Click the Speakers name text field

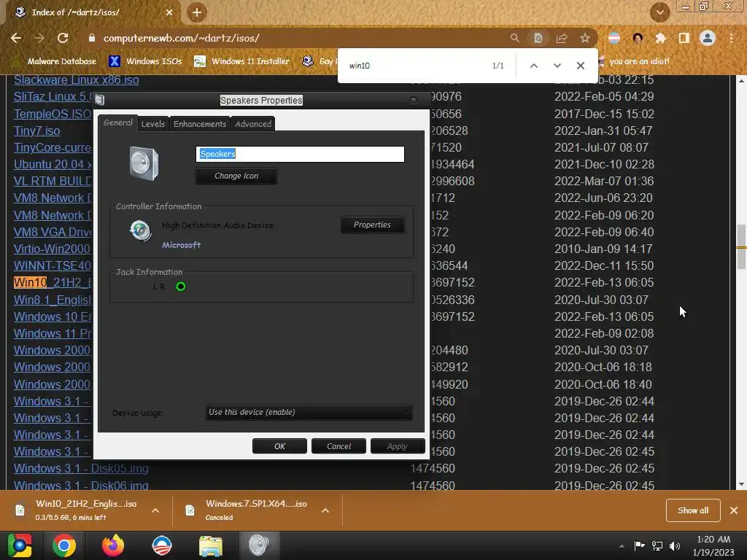300,154
